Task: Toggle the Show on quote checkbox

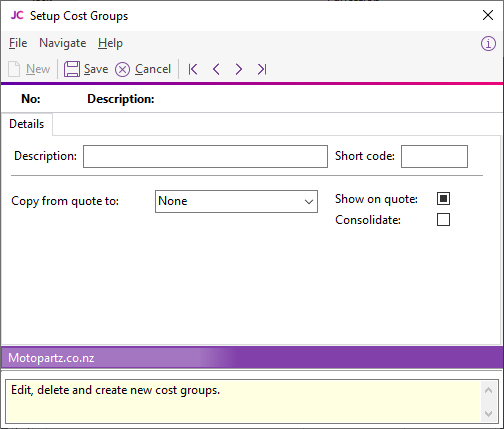Action: (443, 199)
